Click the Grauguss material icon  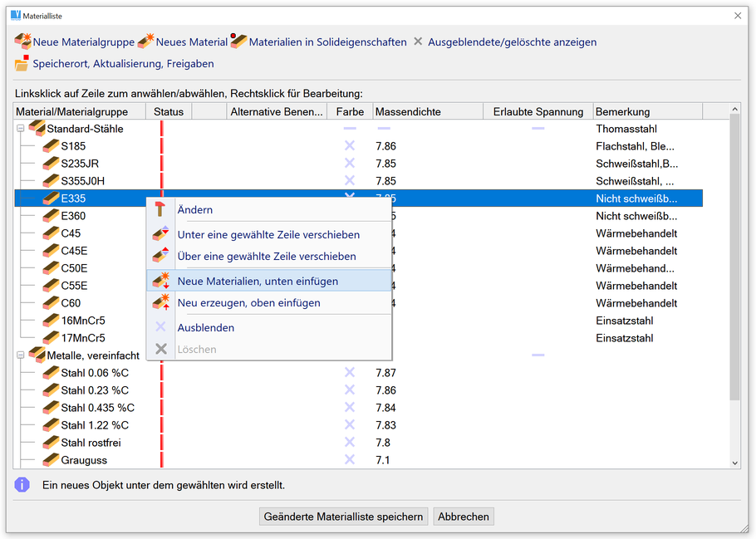click(51, 460)
